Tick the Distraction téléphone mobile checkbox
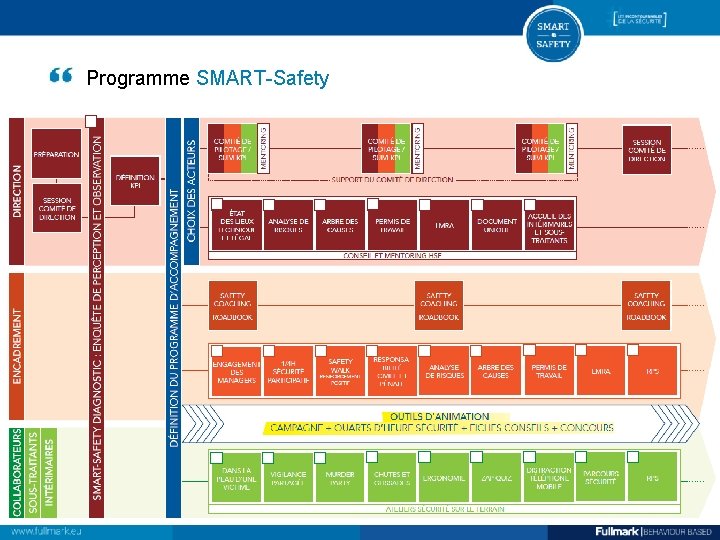The width and height of the screenshot is (720, 540). [529, 457]
